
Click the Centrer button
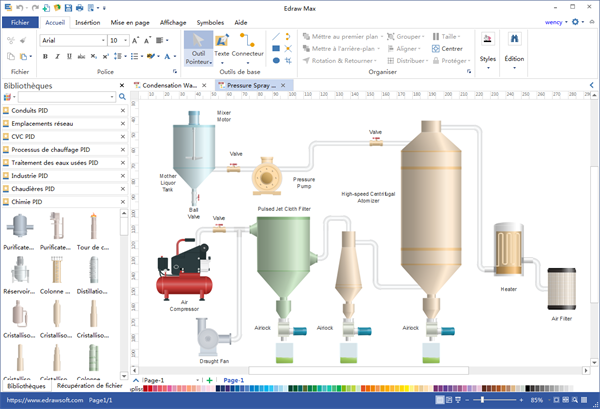pyautogui.click(x=447, y=48)
